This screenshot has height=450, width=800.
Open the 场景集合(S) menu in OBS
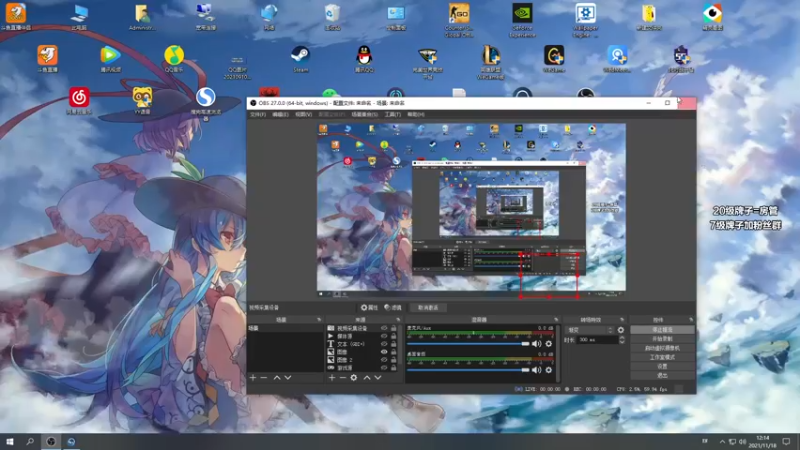point(364,114)
